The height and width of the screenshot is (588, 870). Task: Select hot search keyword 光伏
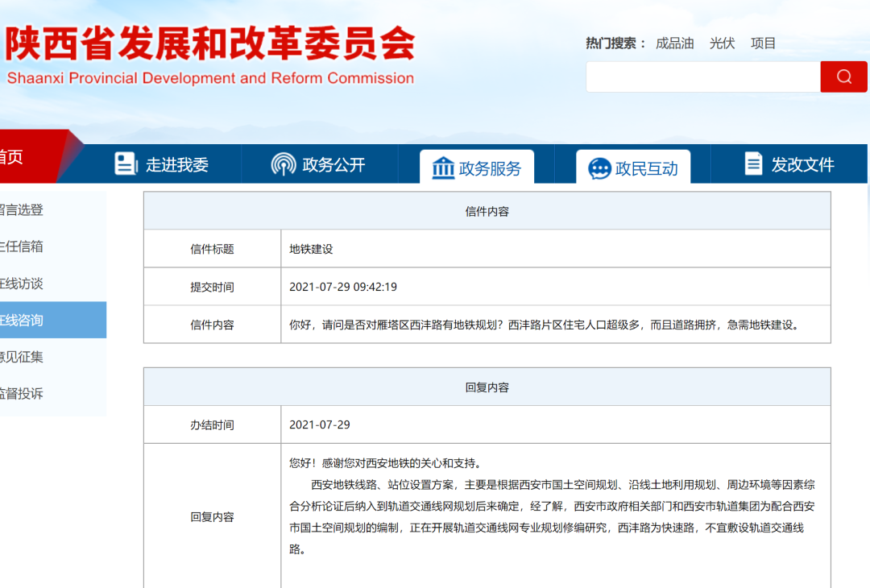tap(722, 43)
